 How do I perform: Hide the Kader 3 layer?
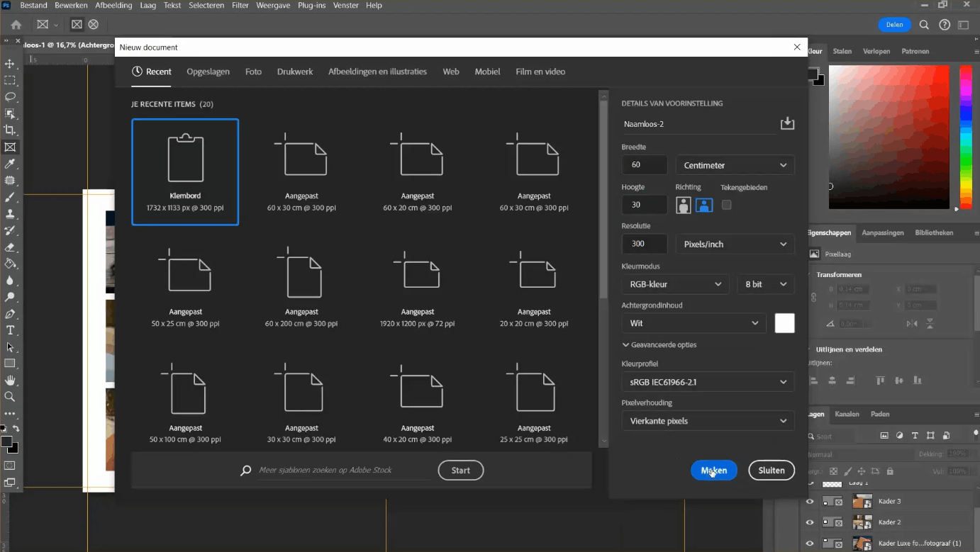(x=810, y=502)
